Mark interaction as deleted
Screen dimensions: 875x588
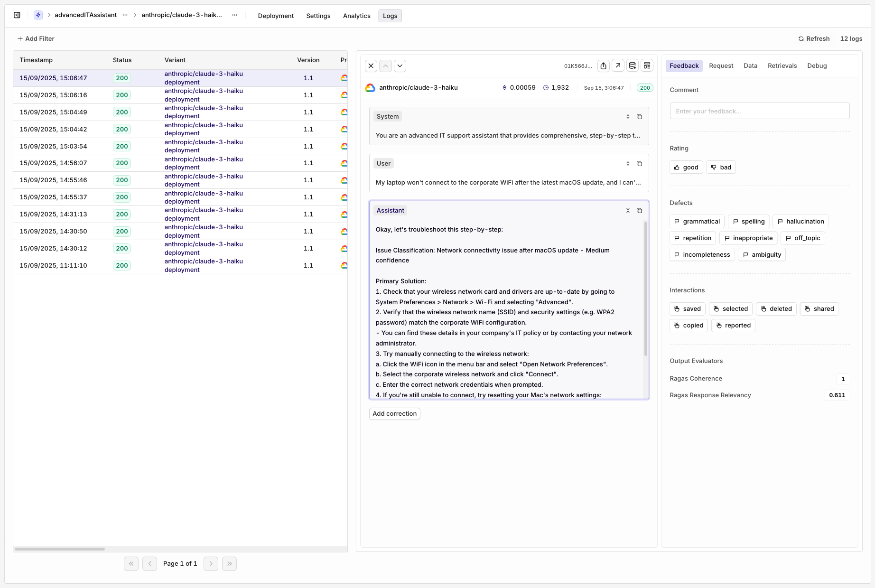coord(776,309)
